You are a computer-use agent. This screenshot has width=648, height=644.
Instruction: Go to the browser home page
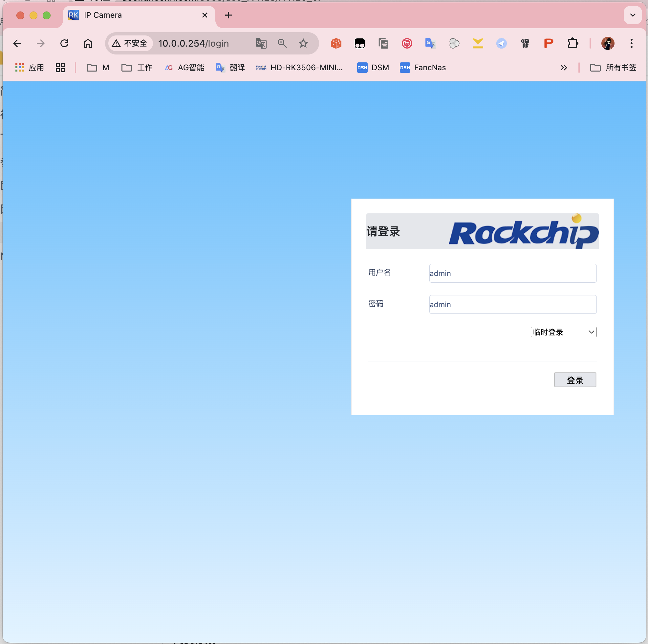coord(88,43)
